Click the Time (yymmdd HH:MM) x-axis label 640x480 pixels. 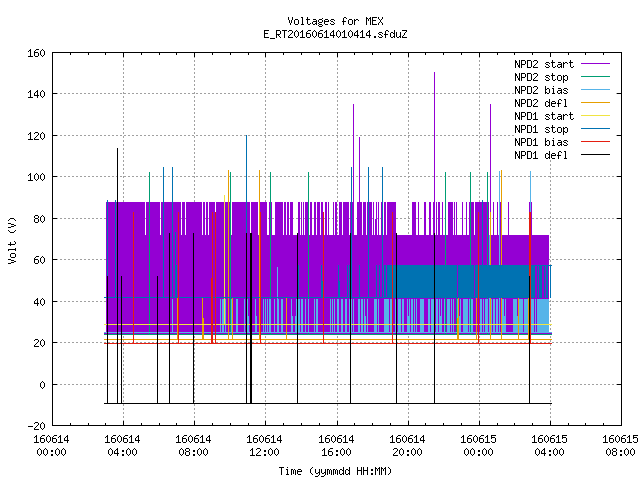[335, 471]
